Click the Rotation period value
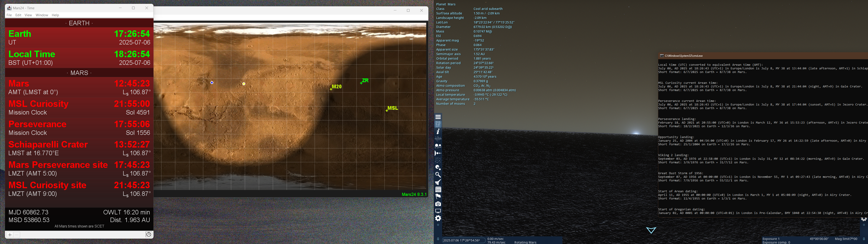Image resolution: width=868 pixels, height=244 pixels. click(x=484, y=63)
